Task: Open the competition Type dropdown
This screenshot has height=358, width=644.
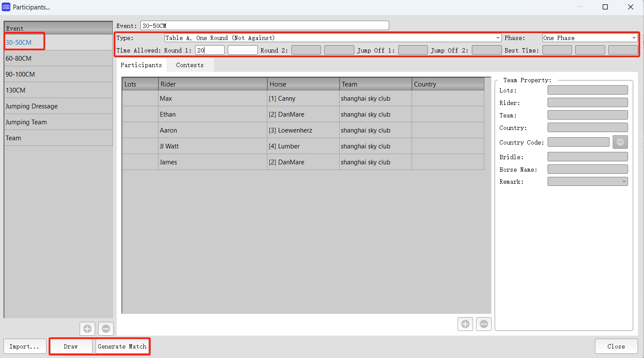Action: pyautogui.click(x=498, y=38)
